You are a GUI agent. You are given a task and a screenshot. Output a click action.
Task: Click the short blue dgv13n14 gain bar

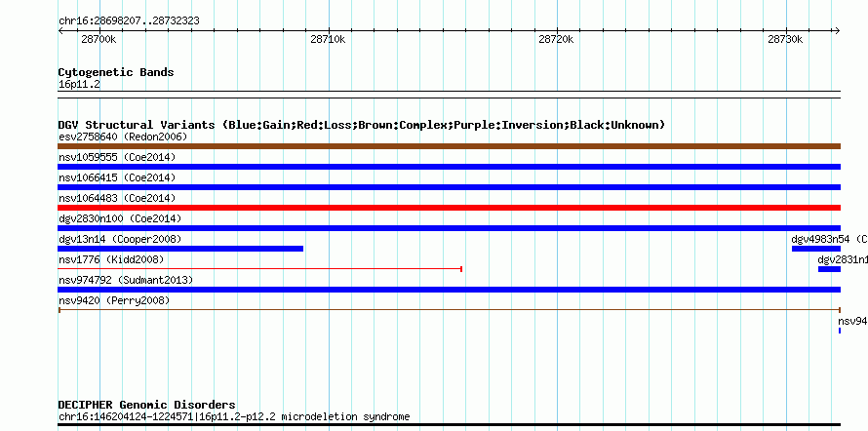pos(180,249)
